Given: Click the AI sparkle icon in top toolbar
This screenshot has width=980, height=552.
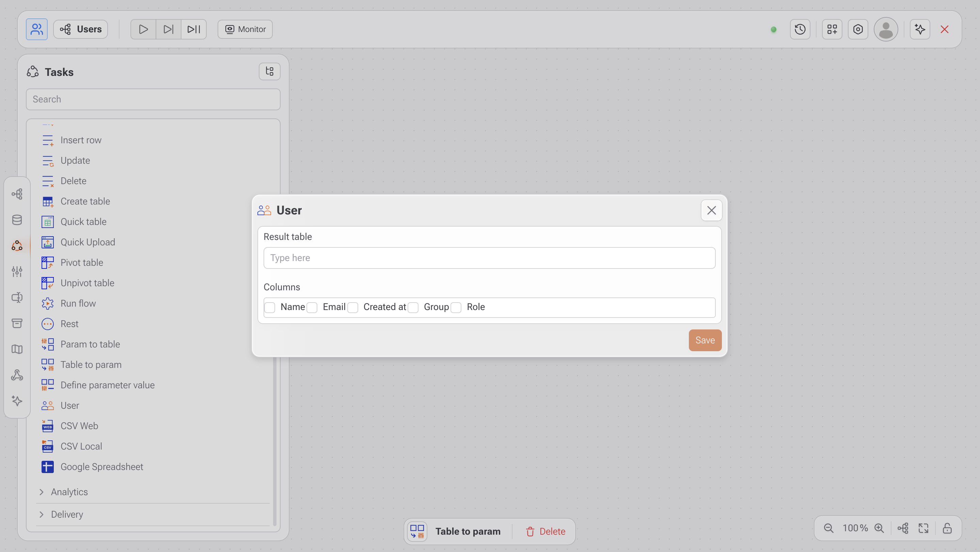Looking at the screenshot, I should point(920,29).
